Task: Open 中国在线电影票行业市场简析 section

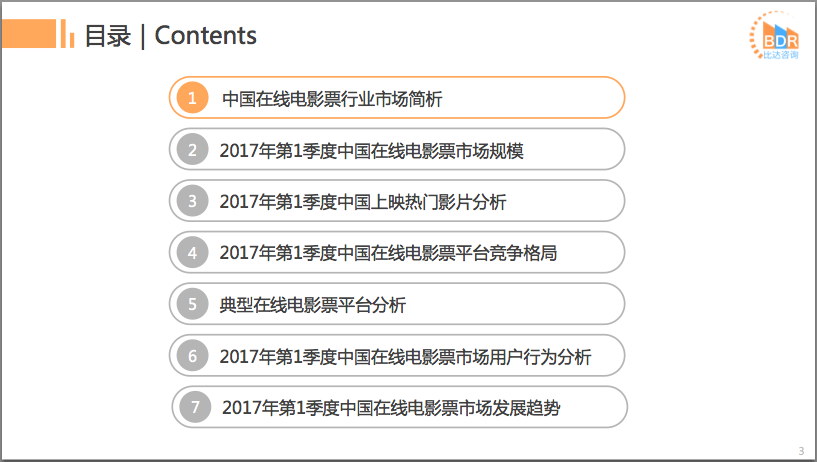Action: point(332,99)
